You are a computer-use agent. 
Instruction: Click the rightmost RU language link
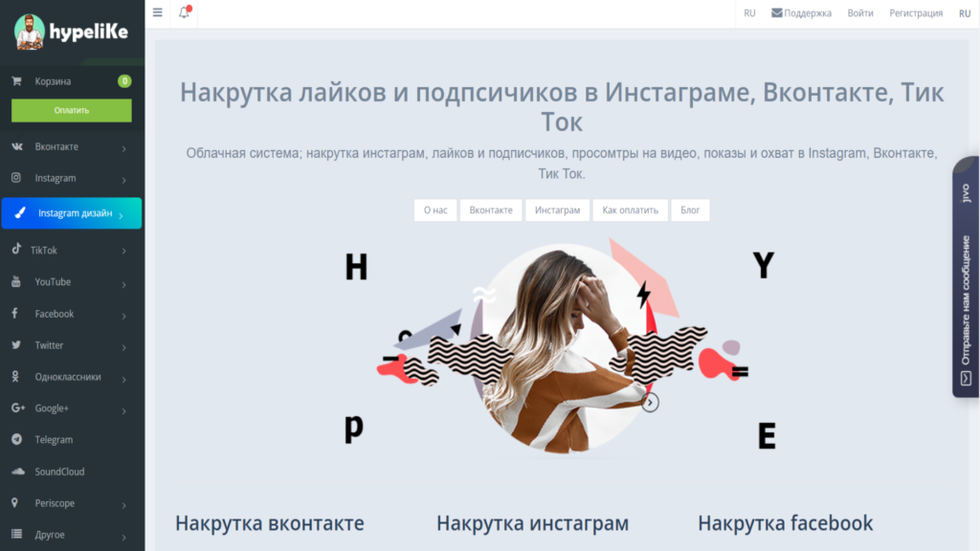965,13
